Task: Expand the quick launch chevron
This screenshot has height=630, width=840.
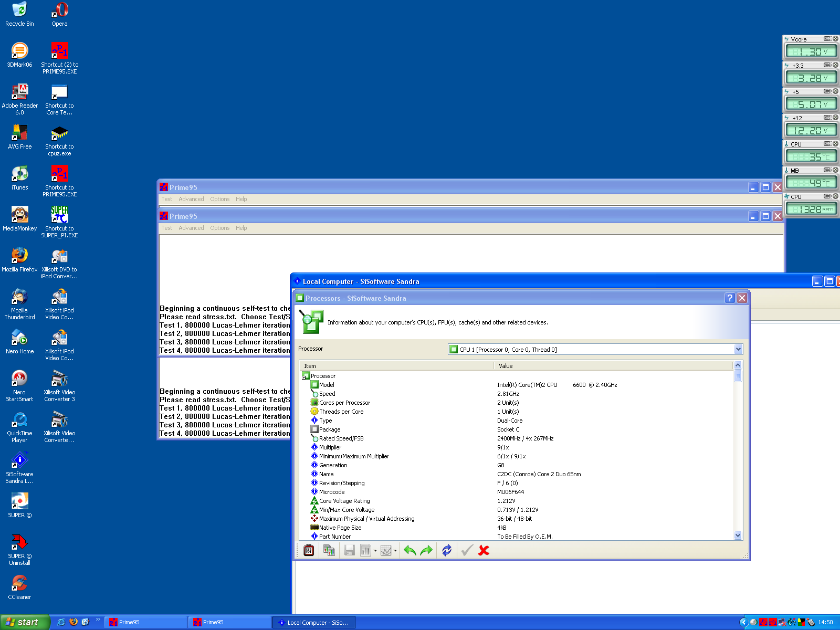Action: 98,620
